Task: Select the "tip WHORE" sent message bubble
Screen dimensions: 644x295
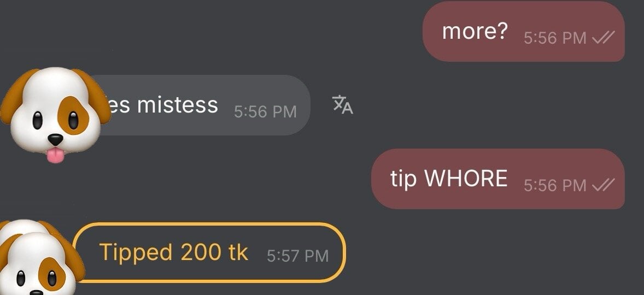Action: pyautogui.click(x=498, y=179)
